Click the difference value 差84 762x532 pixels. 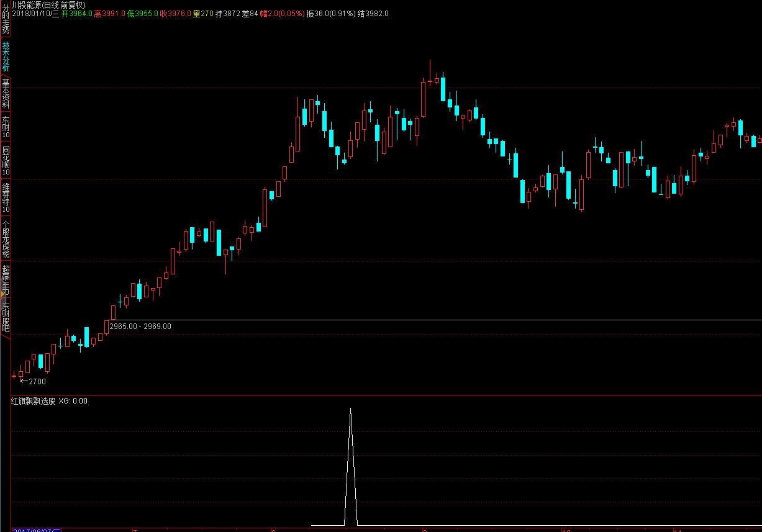coord(250,13)
